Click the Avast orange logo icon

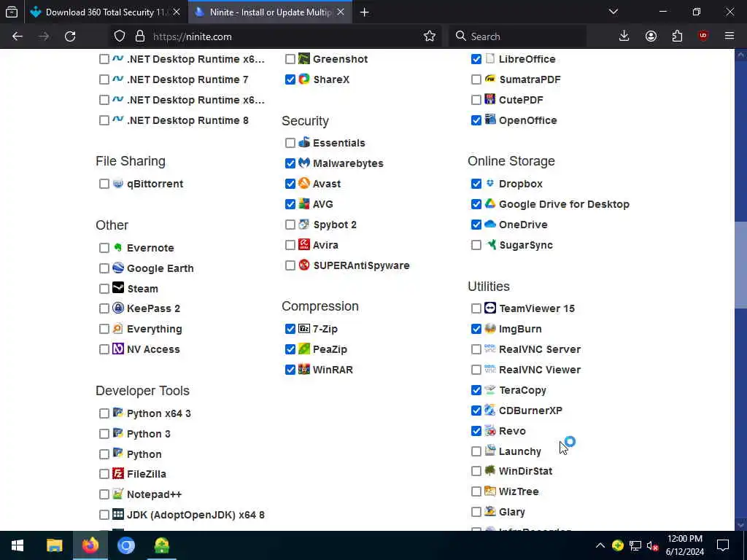[x=304, y=183]
